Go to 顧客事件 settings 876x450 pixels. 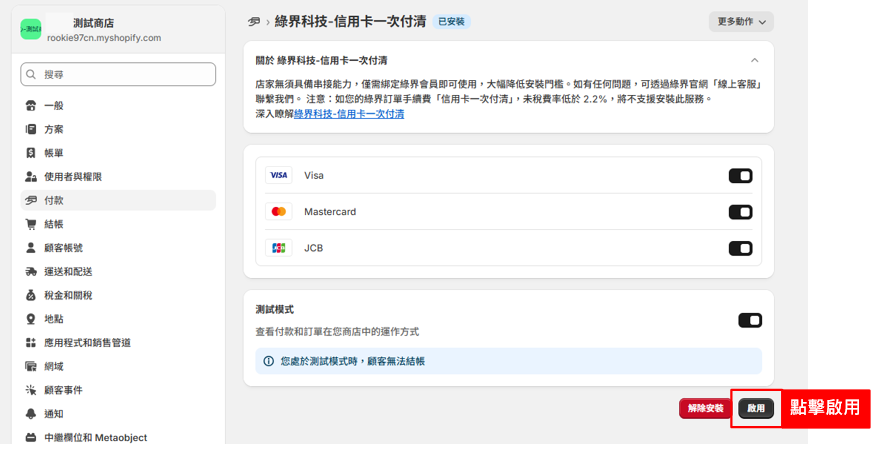coord(63,390)
